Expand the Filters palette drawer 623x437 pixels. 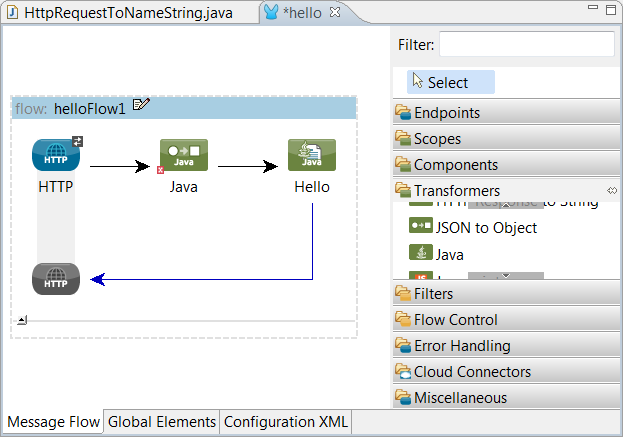tap(506, 294)
